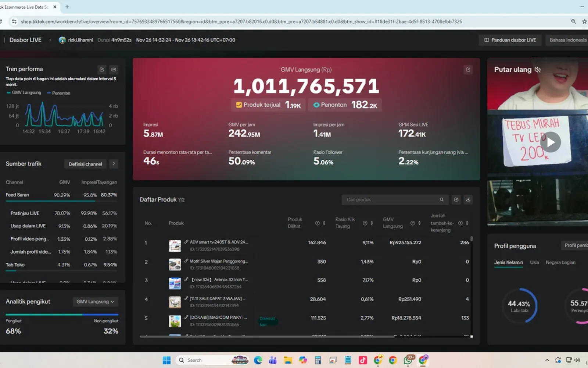Click the ADV smart tv product thumbnail

point(175,245)
